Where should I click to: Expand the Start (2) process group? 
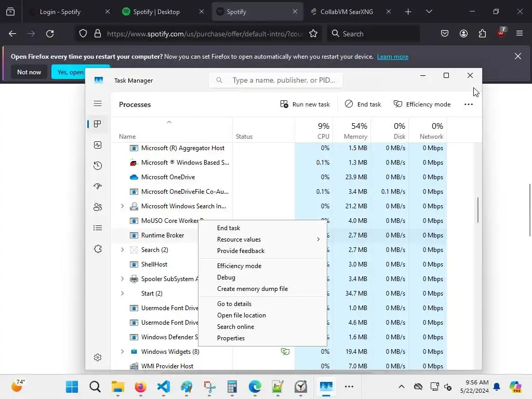tap(122, 294)
